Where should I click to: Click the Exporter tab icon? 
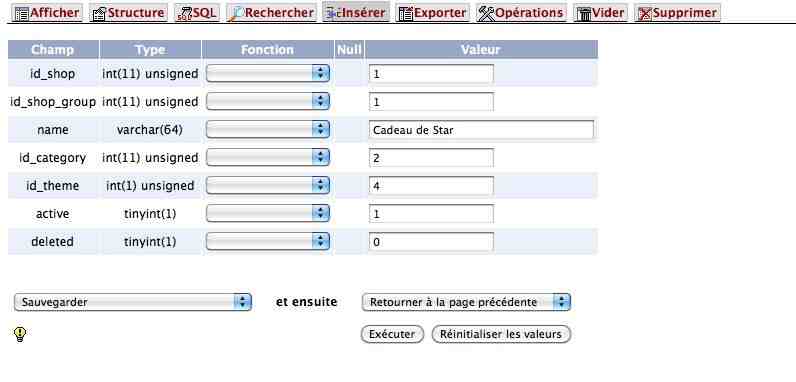pos(406,13)
